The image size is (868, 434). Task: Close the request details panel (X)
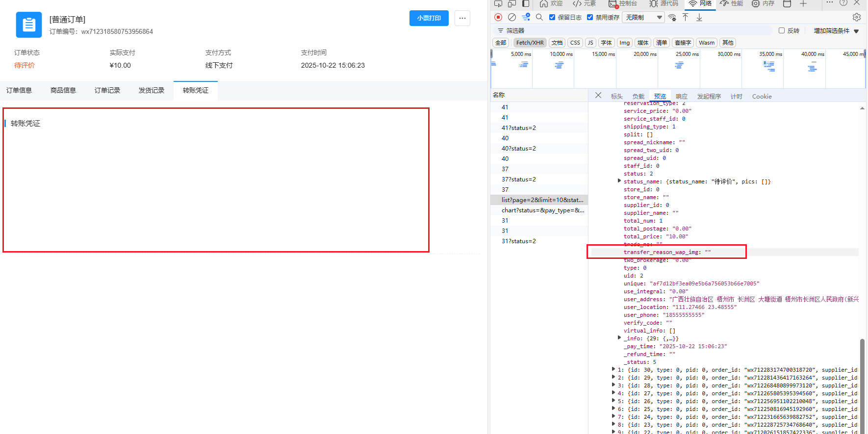coord(598,96)
